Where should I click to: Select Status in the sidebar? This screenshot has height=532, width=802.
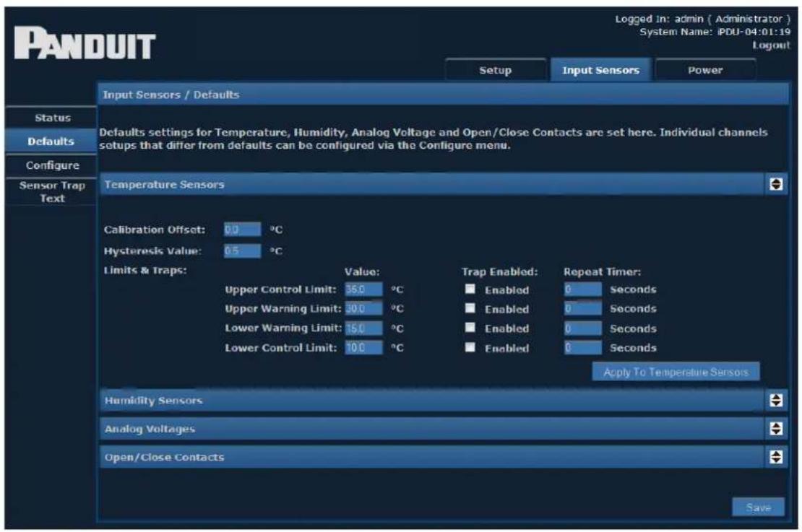[51, 118]
